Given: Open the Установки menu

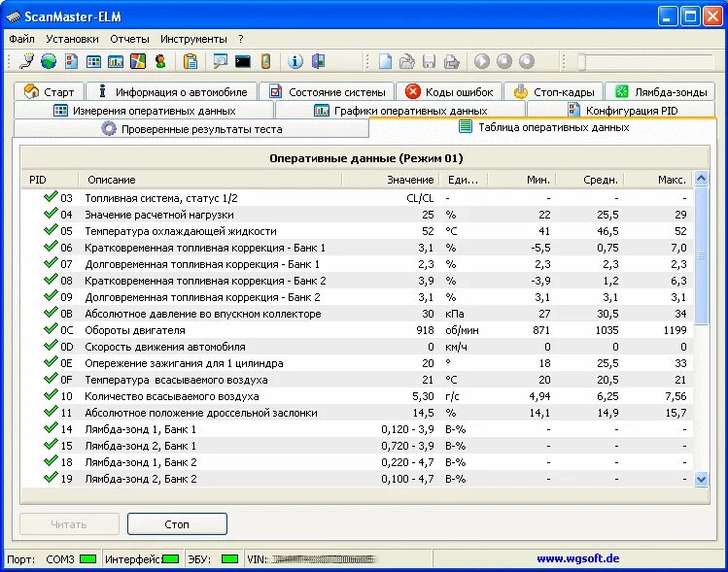Looking at the screenshot, I should [x=72, y=39].
